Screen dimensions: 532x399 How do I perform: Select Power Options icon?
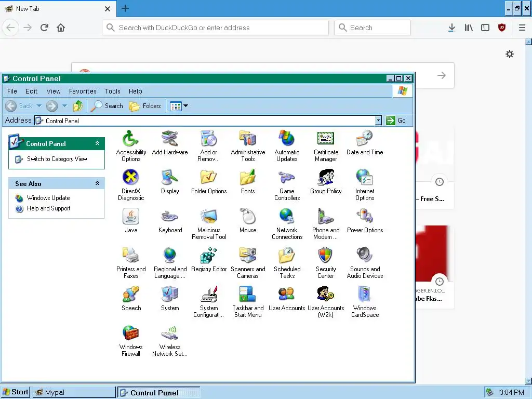point(365,216)
